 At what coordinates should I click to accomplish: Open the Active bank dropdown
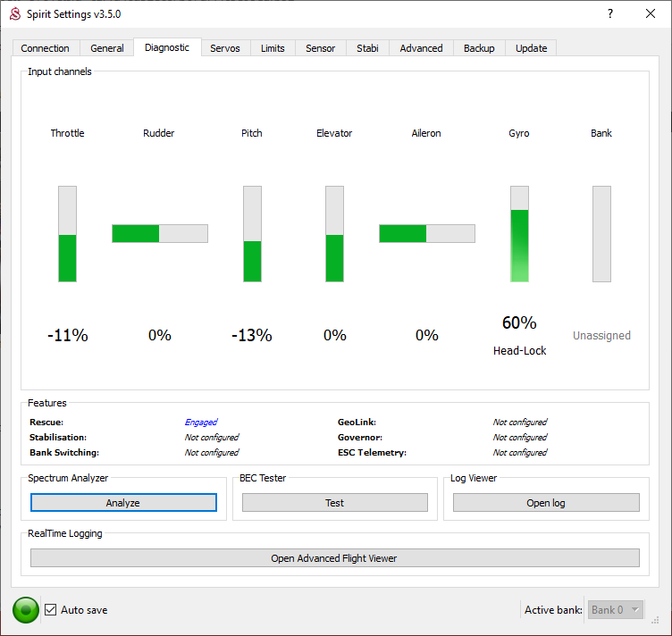pos(615,610)
